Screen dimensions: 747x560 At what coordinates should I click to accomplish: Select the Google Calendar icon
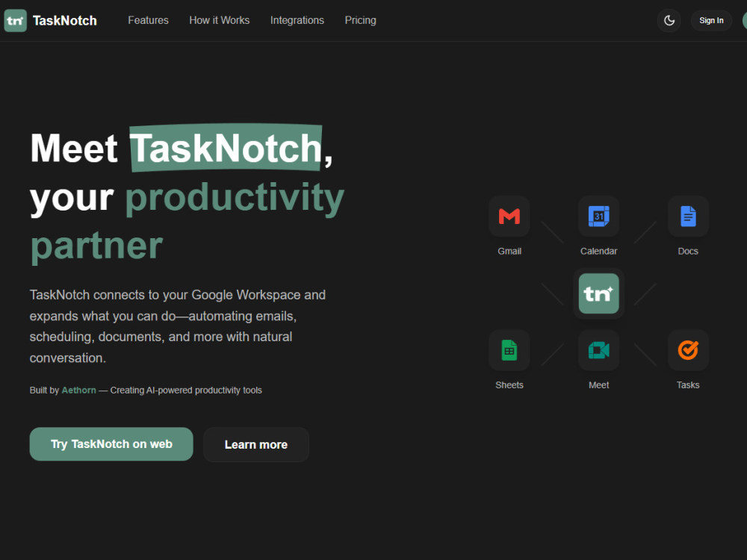coord(598,217)
